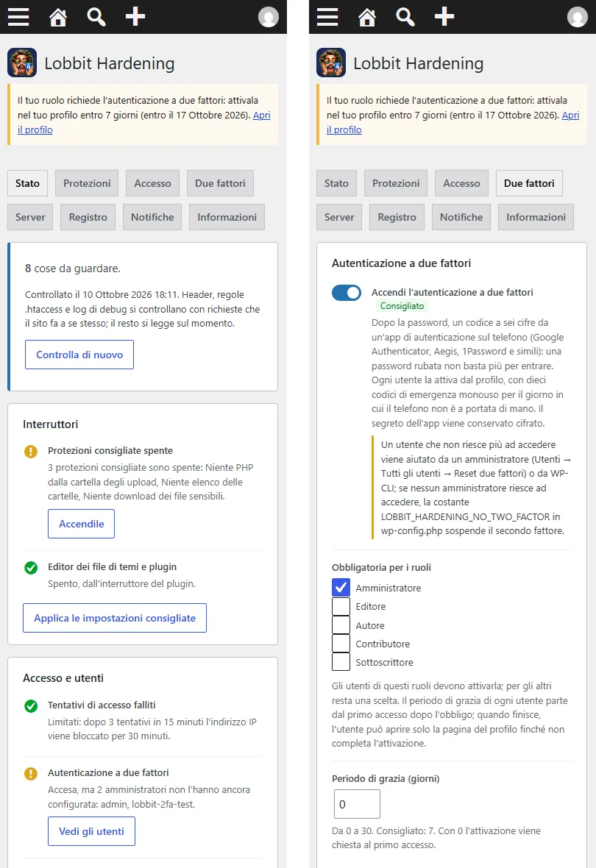596x868 pixels.
Task: Select Server tab in right screen
Action: click(339, 217)
